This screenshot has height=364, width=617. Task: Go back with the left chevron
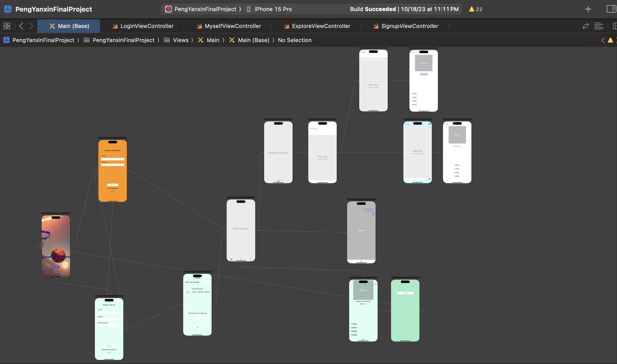(21, 26)
